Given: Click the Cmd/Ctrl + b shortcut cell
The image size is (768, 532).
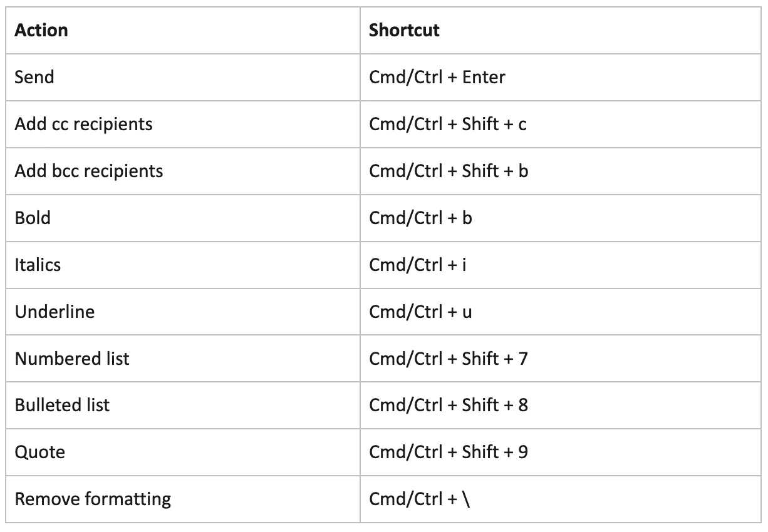Looking at the screenshot, I should [x=420, y=218].
